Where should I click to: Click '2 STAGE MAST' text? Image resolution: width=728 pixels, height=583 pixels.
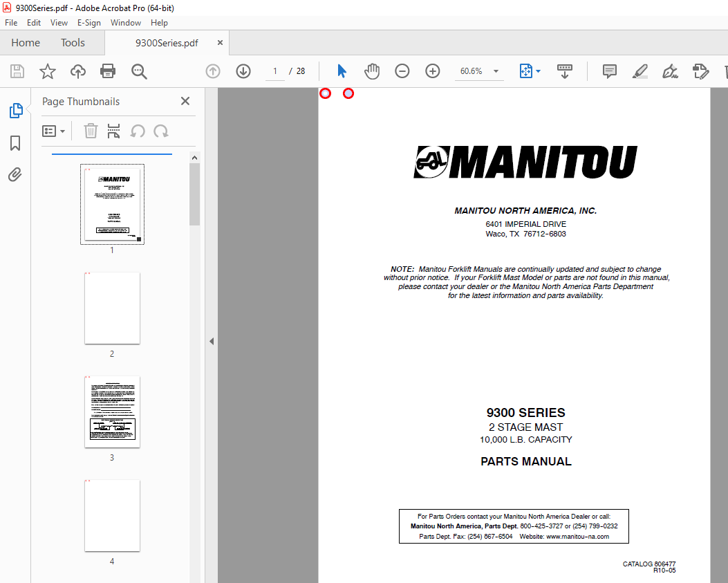click(x=525, y=427)
